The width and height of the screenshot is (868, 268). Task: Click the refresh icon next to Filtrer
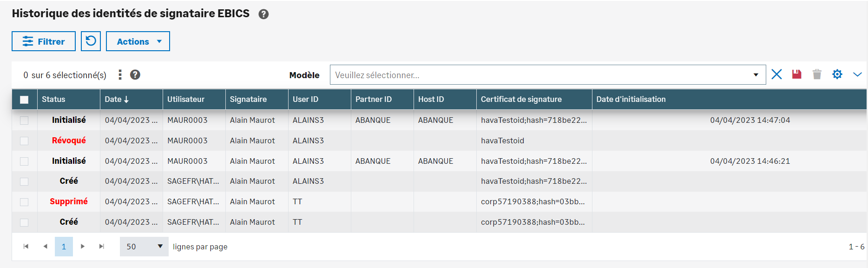[x=91, y=41]
